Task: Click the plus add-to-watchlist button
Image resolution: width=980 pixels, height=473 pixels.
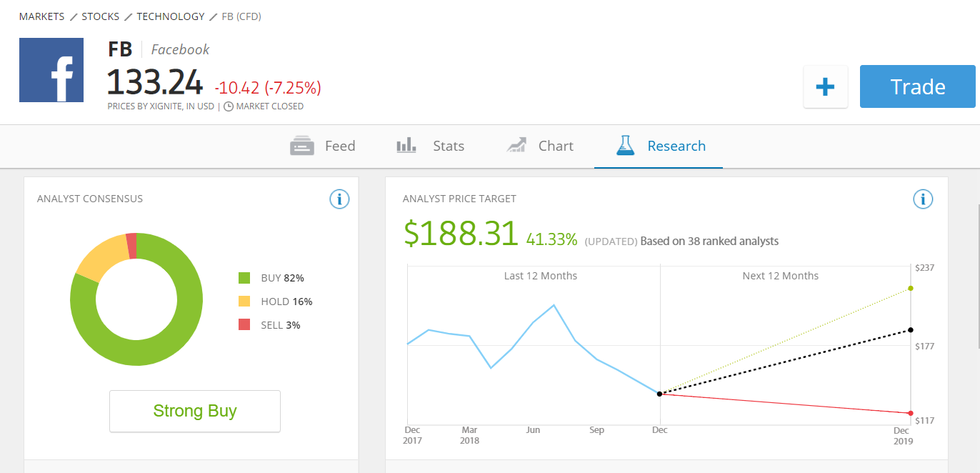Action: coord(825,87)
